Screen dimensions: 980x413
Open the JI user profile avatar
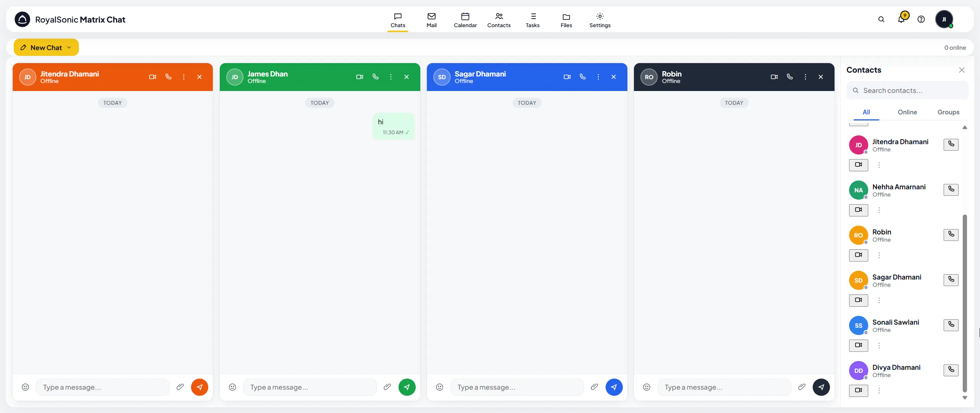[x=944, y=19]
